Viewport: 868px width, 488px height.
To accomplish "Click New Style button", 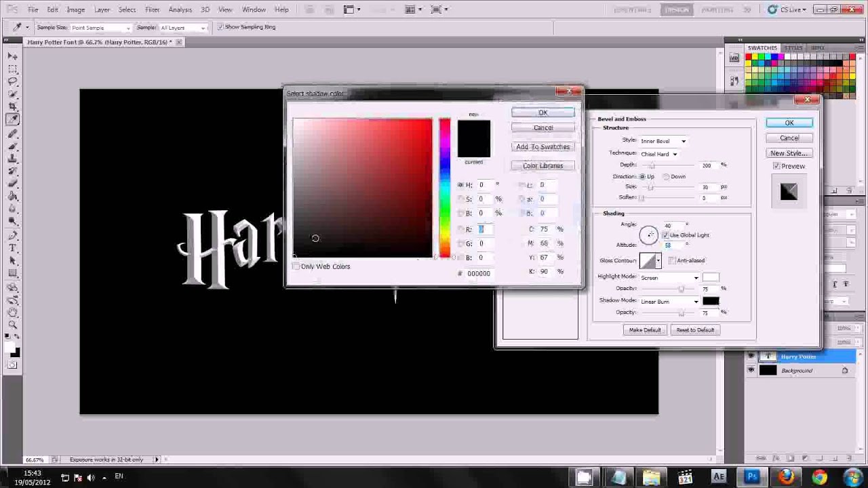I will click(789, 153).
